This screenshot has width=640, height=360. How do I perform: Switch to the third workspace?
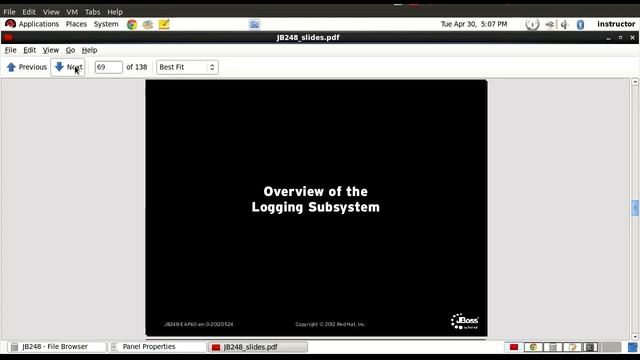tap(553, 347)
